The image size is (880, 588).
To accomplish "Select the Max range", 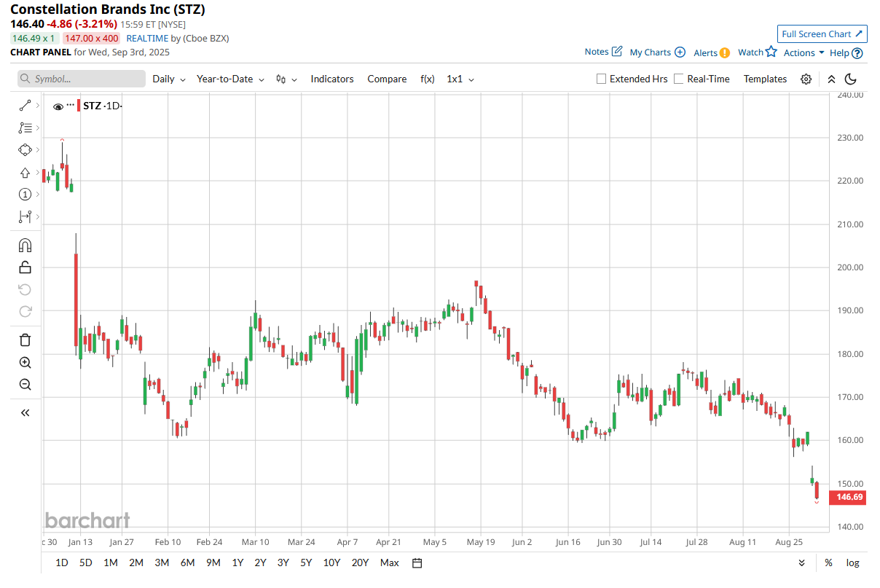I will [390, 562].
